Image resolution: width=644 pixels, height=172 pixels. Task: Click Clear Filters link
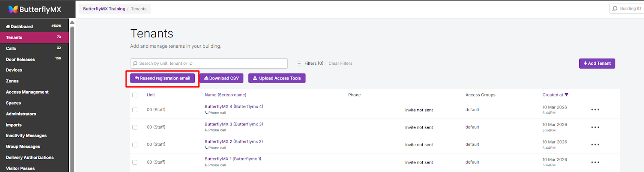(x=340, y=63)
